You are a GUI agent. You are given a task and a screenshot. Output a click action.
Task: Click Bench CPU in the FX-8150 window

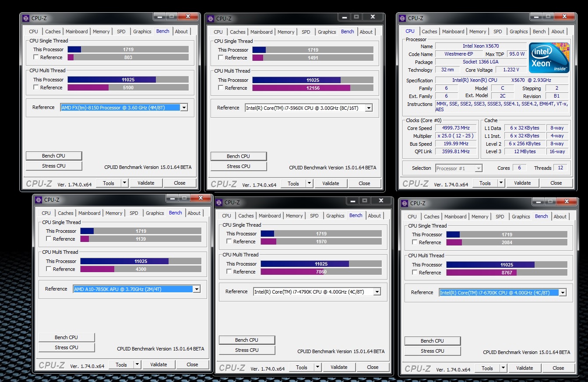tap(54, 156)
